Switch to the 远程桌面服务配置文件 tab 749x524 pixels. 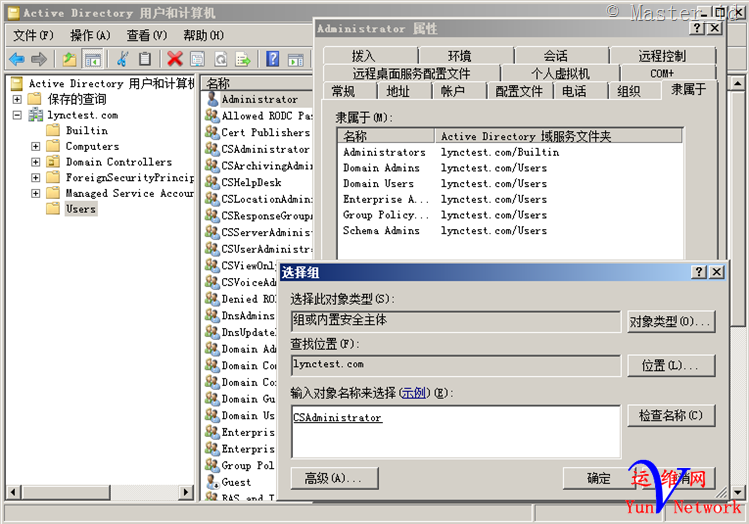click(411, 73)
